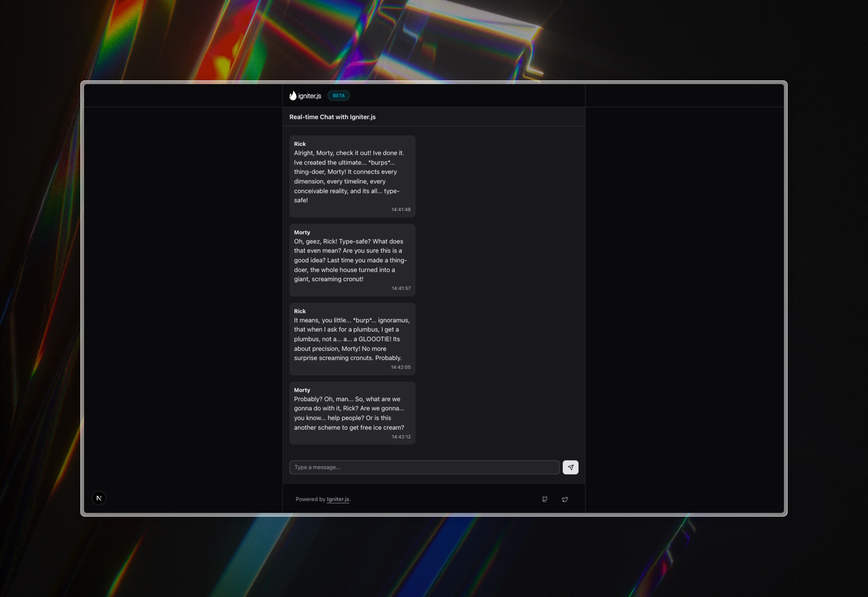
Task: Focus the Type a message input field
Action: pyautogui.click(x=424, y=467)
